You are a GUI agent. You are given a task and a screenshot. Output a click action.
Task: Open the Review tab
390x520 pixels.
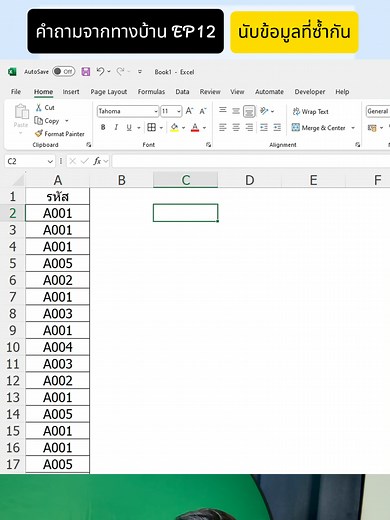pos(210,92)
